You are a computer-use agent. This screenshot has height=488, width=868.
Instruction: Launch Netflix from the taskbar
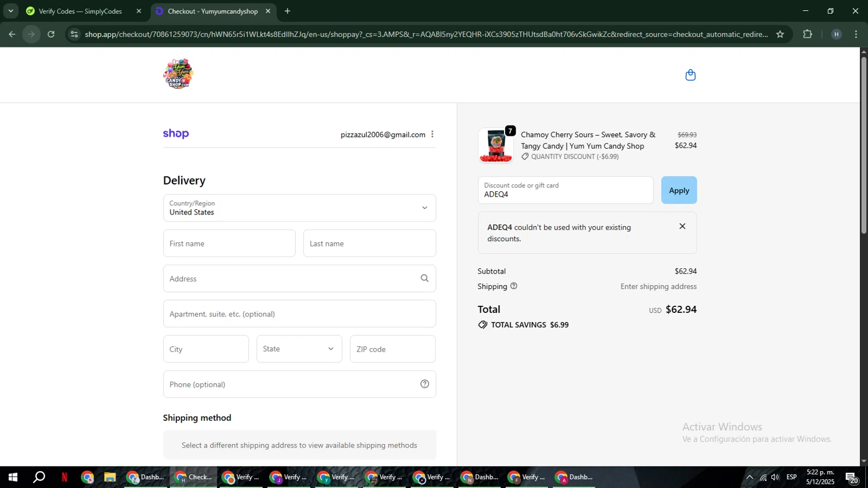click(64, 477)
